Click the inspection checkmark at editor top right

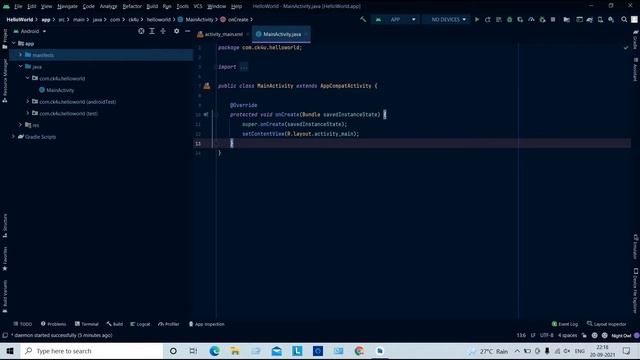[x=626, y=48]
